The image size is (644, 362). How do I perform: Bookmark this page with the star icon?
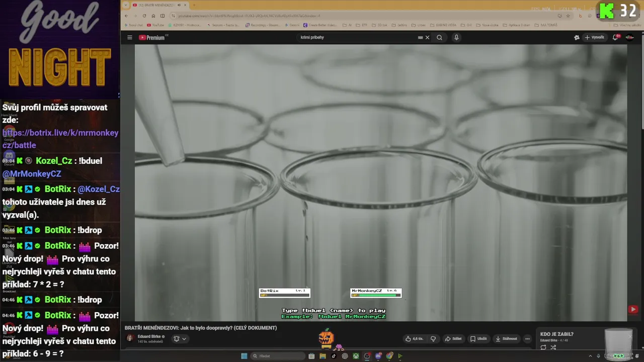568,16
